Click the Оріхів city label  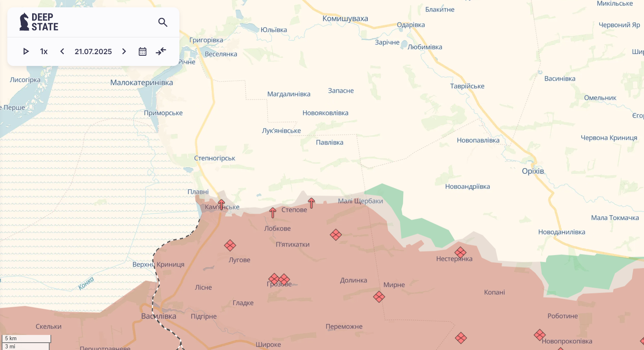tap(533, 171)
